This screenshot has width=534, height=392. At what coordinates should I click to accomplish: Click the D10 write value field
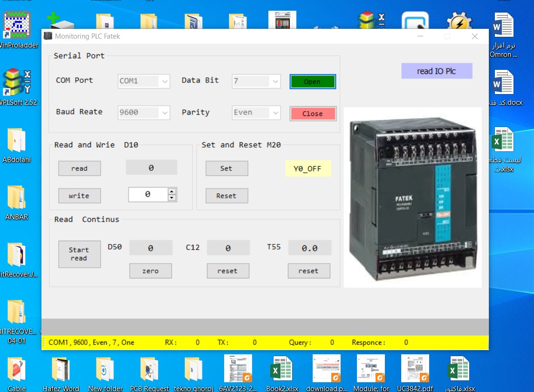[147, 195]
